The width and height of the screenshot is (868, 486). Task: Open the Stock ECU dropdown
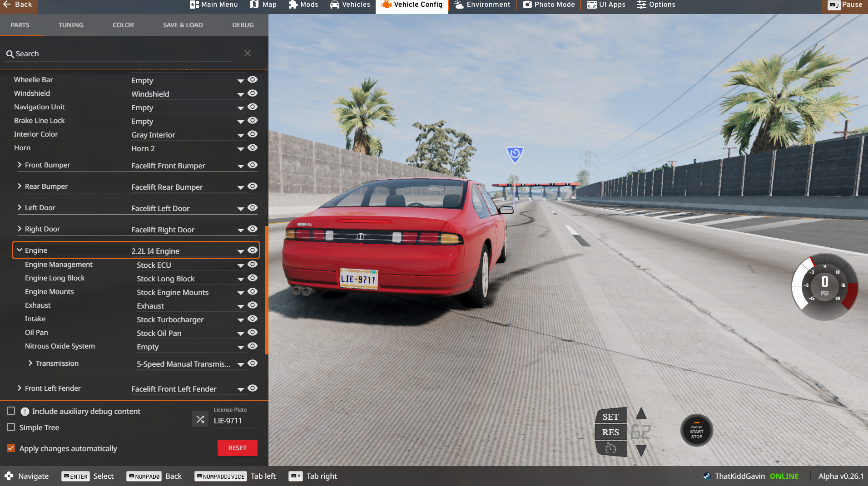191,265
